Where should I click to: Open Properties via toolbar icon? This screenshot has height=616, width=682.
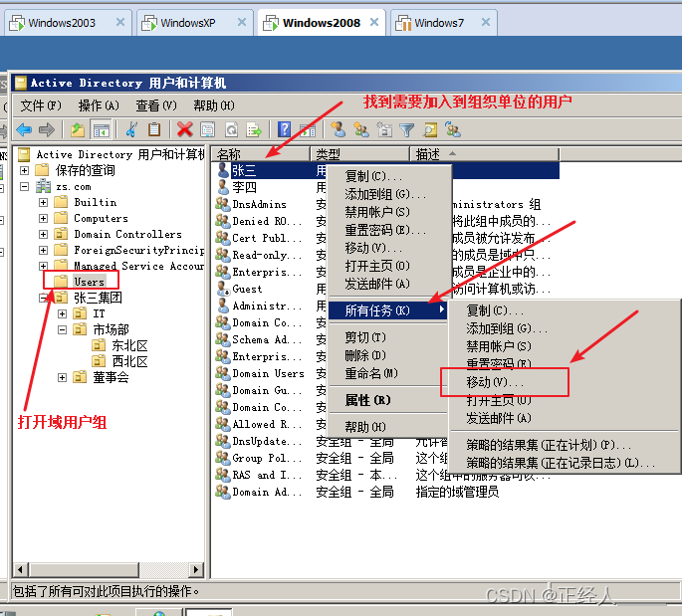pyautogui.click(x=207, y=129)
